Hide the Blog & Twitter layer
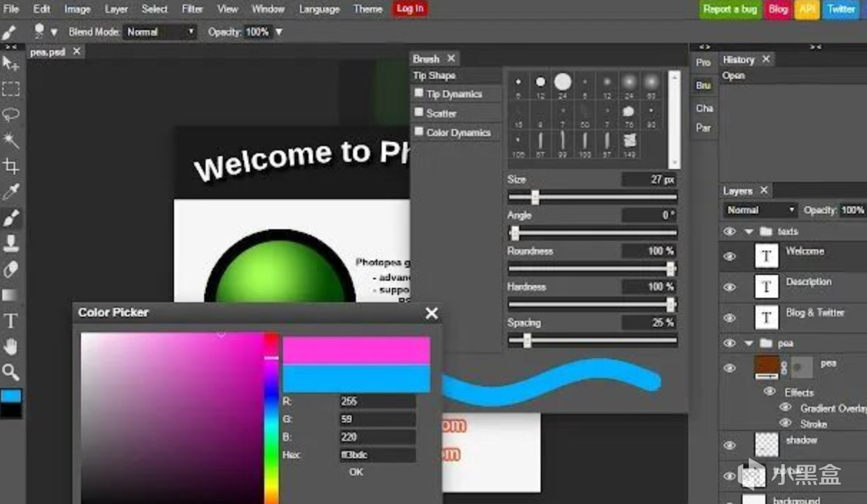867x504 pixels. pyautogui.click(x=730, y=318)
